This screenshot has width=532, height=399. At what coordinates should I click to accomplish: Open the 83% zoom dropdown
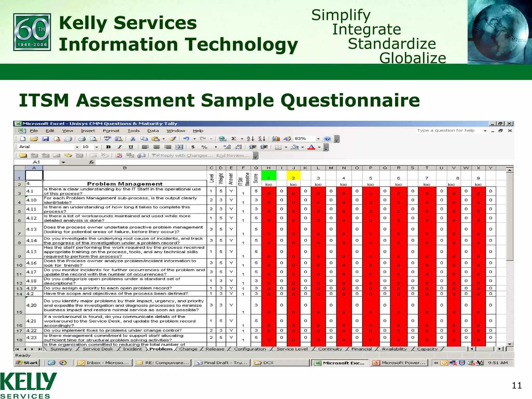coord(318,139)
